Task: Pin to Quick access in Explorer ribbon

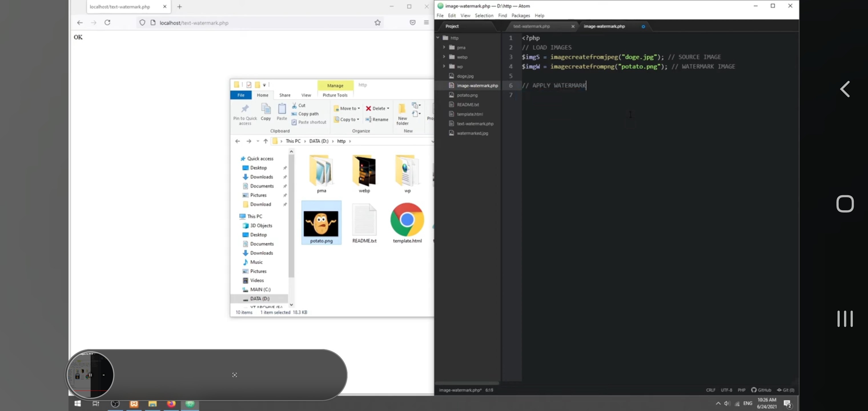Action: click(x=245, y=114)
